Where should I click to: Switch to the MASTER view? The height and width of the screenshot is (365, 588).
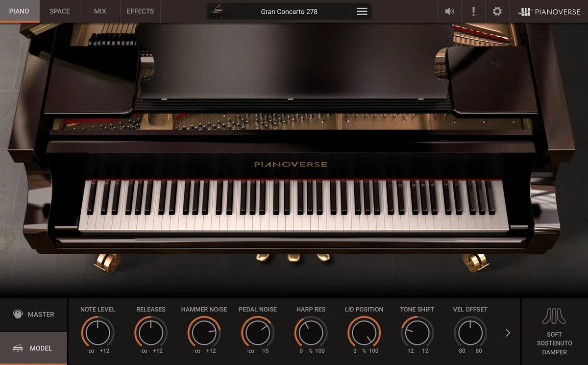click(34, 314)
